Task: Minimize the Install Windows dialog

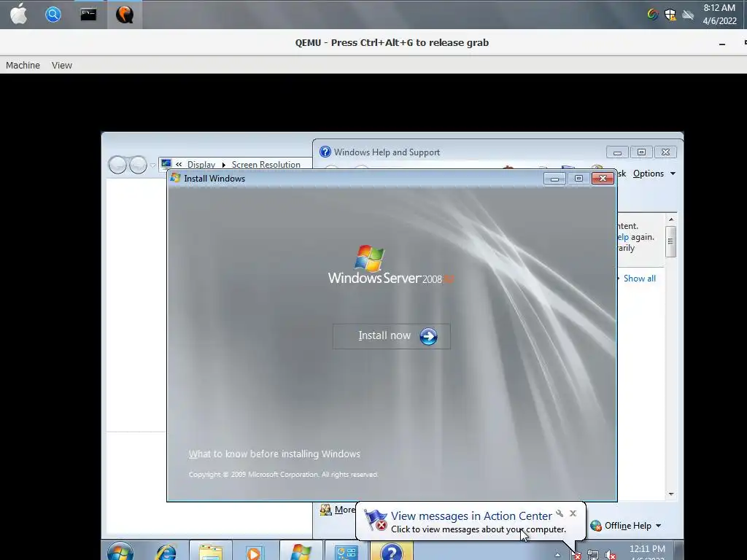Action: 554,179
